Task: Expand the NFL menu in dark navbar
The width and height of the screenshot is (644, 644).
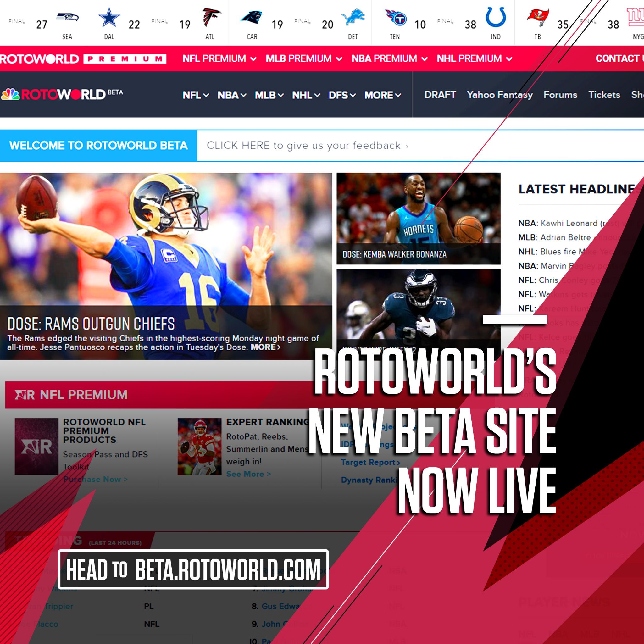Action: [x=196, y=95]
